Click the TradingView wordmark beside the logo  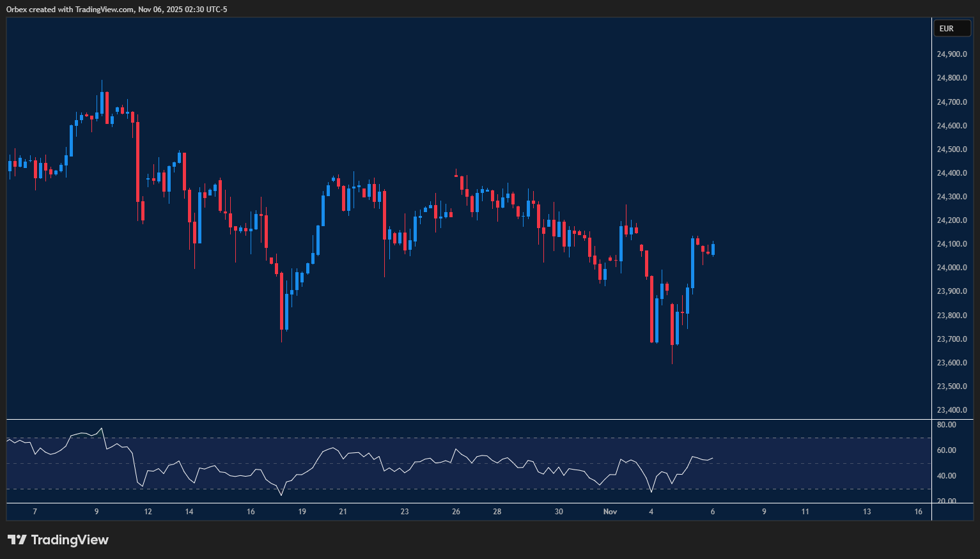(x=70, y=540)
